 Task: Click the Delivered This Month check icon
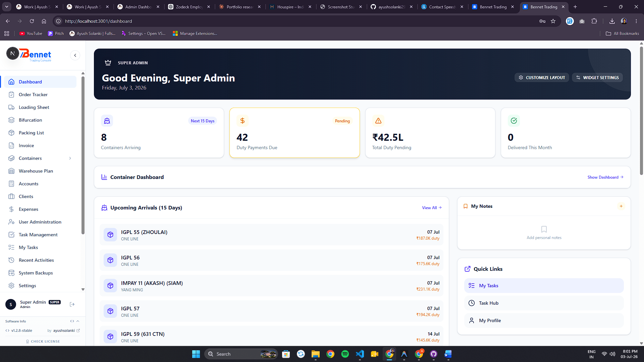click(x=514, y=121)
